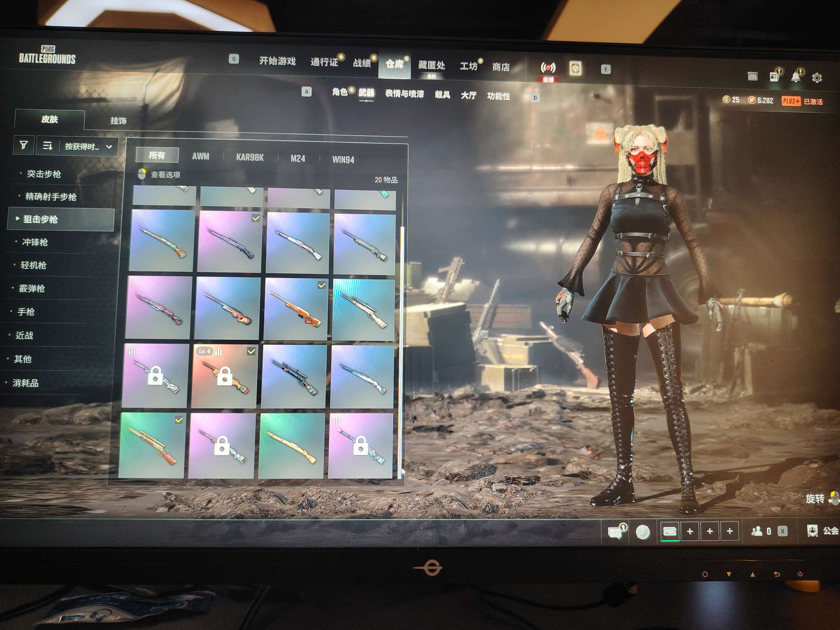
Task: Filter skins by M24
Action: coord(298,158)
